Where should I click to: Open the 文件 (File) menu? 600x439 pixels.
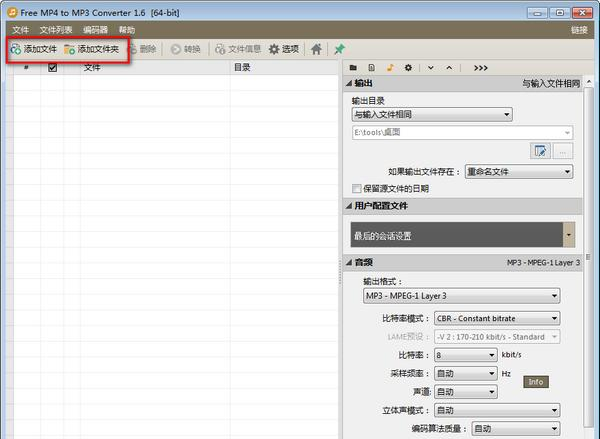point(20,30)
